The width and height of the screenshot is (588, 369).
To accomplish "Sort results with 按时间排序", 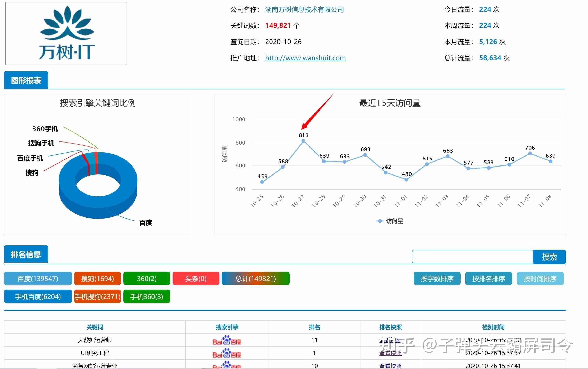I will 540,279.
